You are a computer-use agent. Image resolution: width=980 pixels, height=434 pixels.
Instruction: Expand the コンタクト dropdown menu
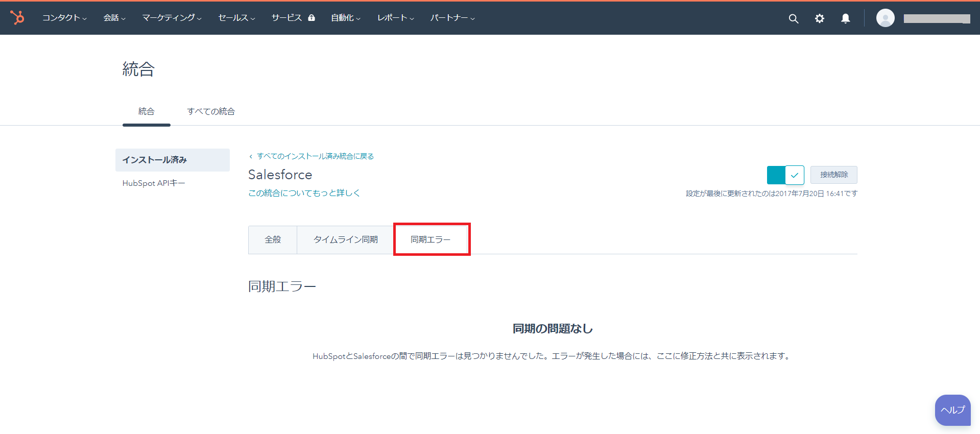(64, 18)
